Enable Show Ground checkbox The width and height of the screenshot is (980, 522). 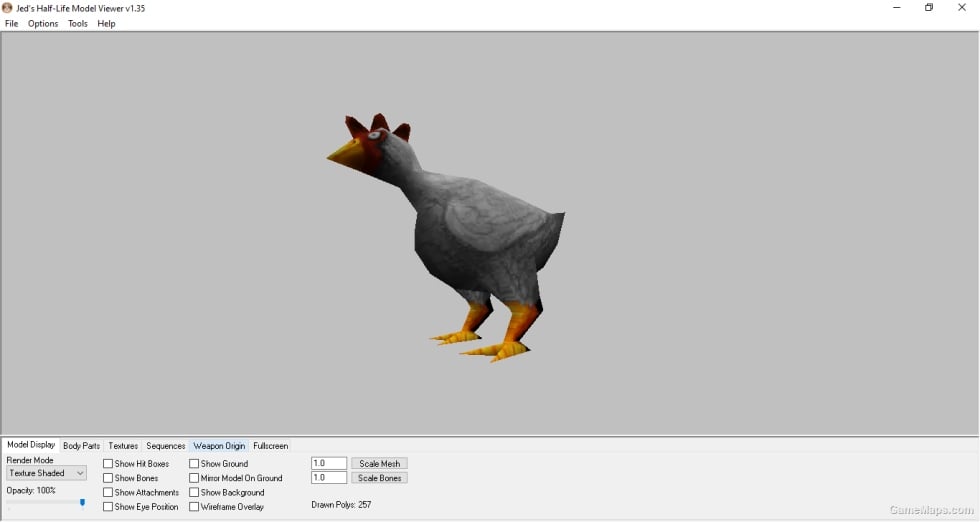tap(194, 464)
